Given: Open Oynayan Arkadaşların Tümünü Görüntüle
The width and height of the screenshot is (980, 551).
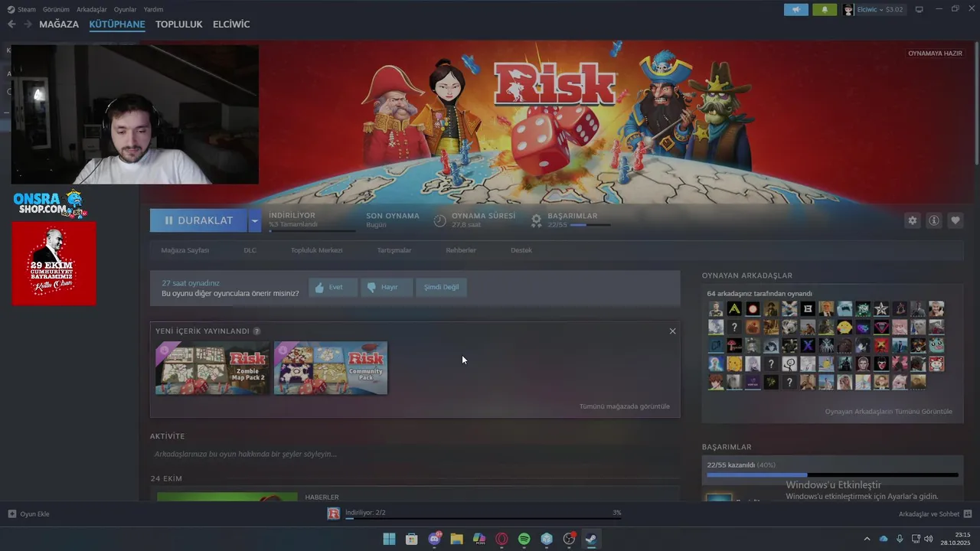Looking at the screenshot, I should point(889,412).
